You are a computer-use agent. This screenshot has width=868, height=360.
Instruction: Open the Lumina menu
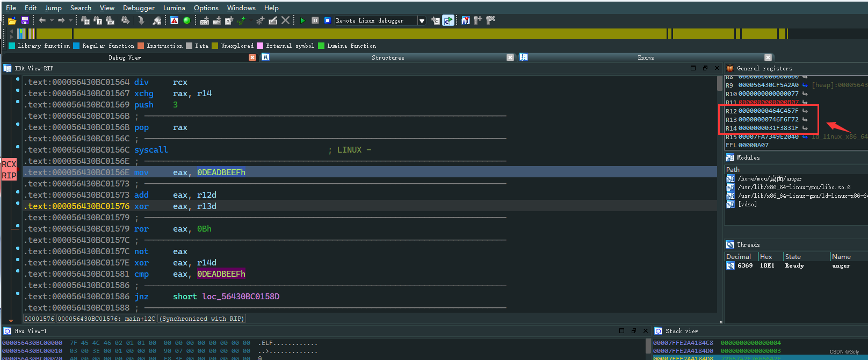(174, 8)
